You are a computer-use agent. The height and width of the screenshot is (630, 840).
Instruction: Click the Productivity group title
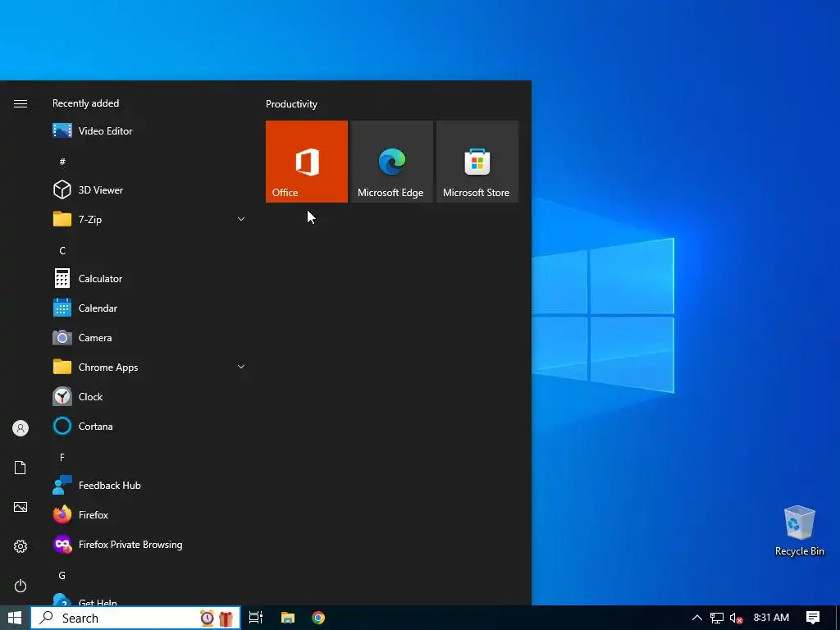tap(291, 104)
